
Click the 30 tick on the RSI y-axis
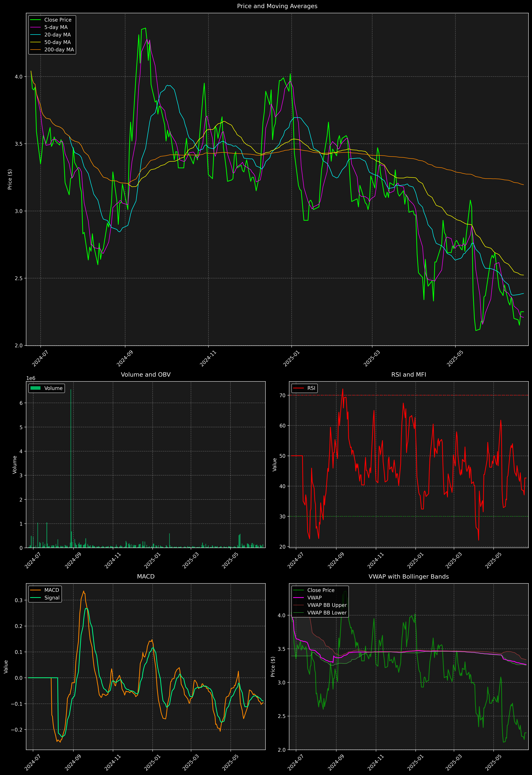pyautogui.click(x=283, y=517)
